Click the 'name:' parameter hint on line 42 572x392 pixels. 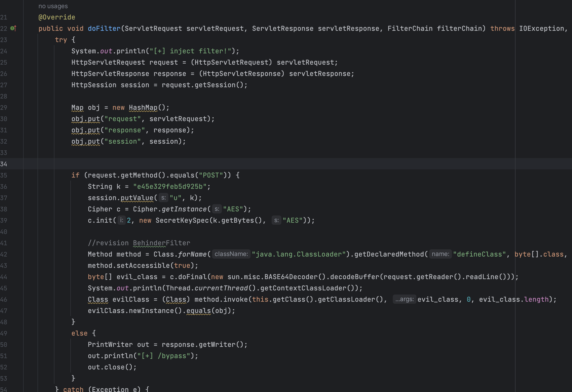[440, 254]
